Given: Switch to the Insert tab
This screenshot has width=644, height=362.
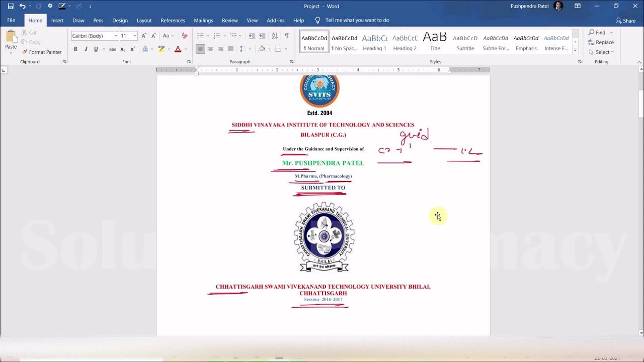Looking at the screenshot, I should point(57,20).
